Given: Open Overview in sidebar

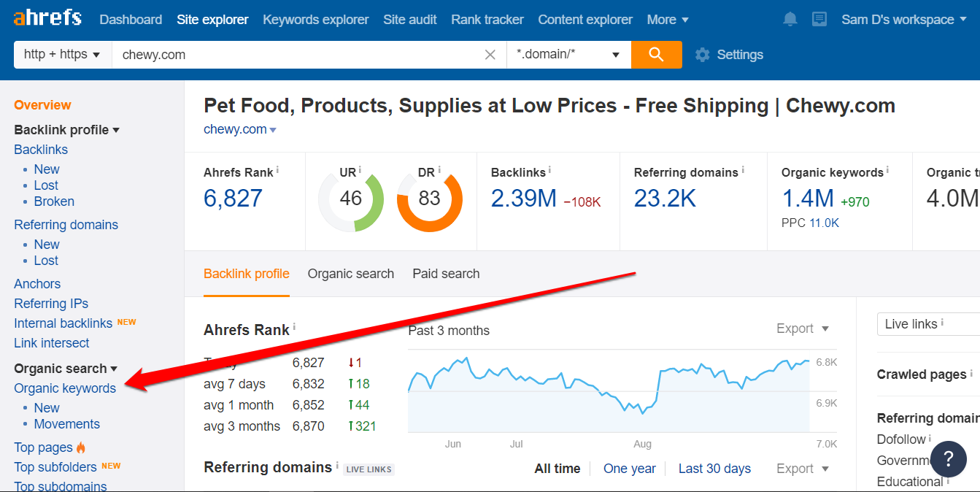Looking at the screenshot, I should click(42, 105).
